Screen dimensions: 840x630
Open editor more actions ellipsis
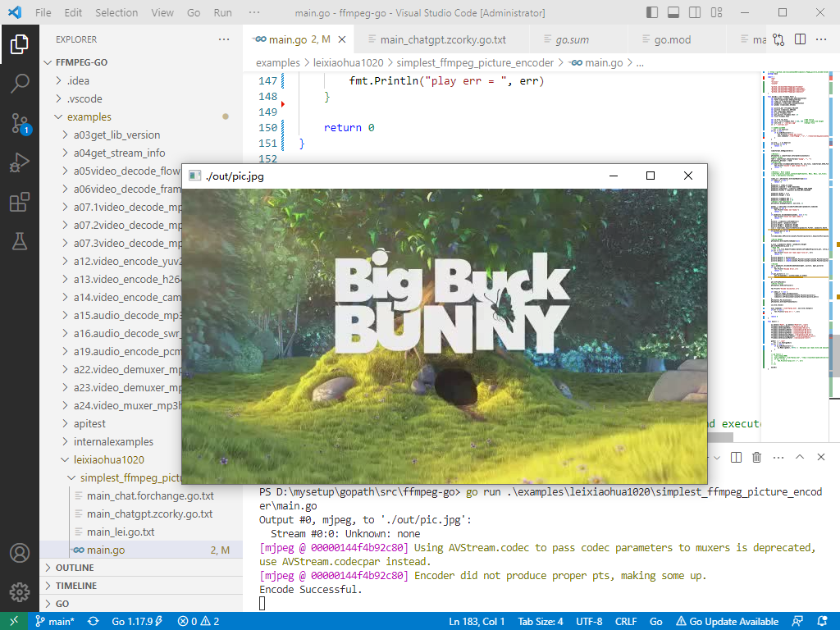coord(821,39)
